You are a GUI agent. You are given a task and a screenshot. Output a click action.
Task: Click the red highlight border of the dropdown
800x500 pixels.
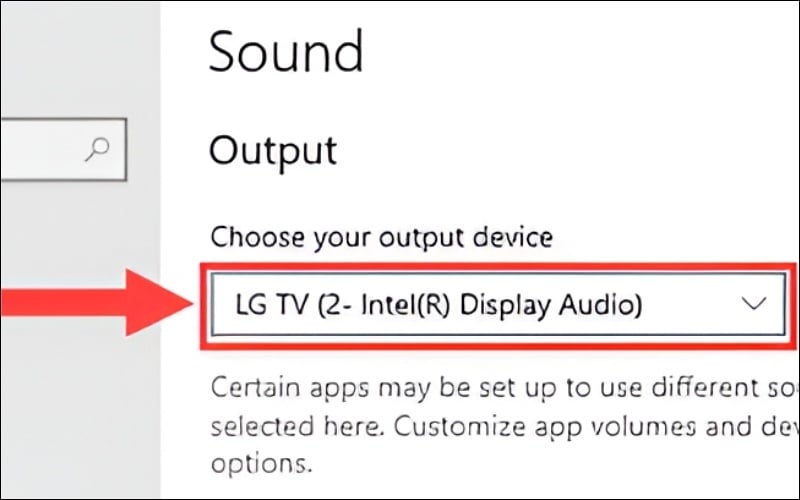click(496, 268)
